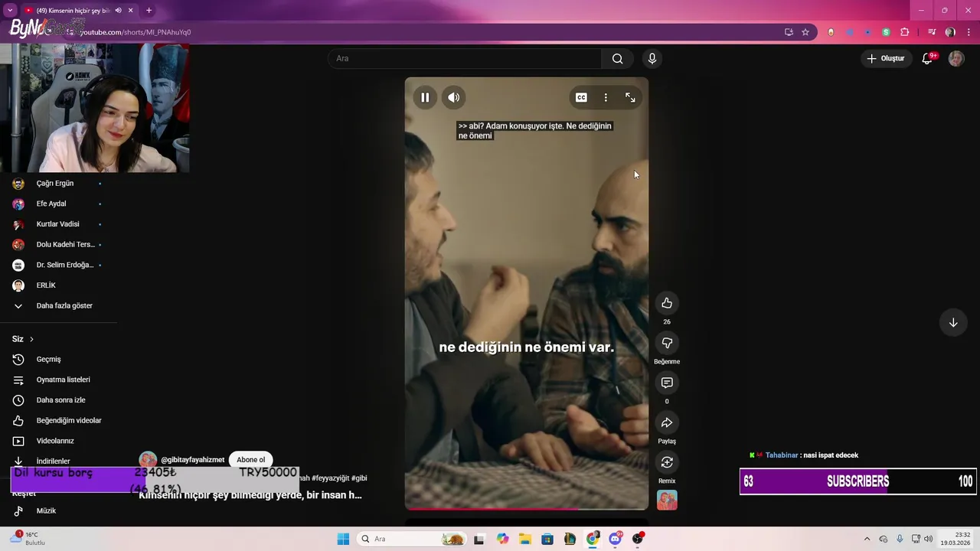The height and width of the screenshot is (551, 980).
Task: Share the Shorts video via Paylaş
Action: coord(667,422)
